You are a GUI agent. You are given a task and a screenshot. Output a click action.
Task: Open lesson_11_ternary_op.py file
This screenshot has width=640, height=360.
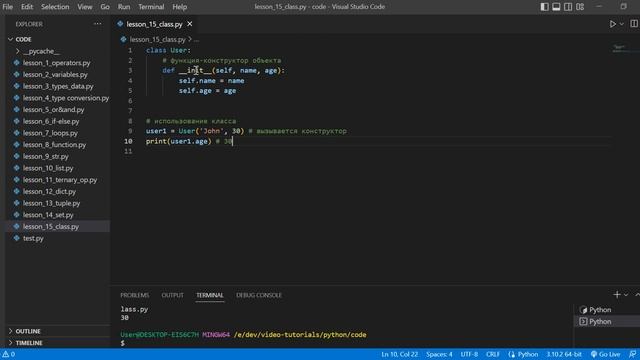pos(60,180)
